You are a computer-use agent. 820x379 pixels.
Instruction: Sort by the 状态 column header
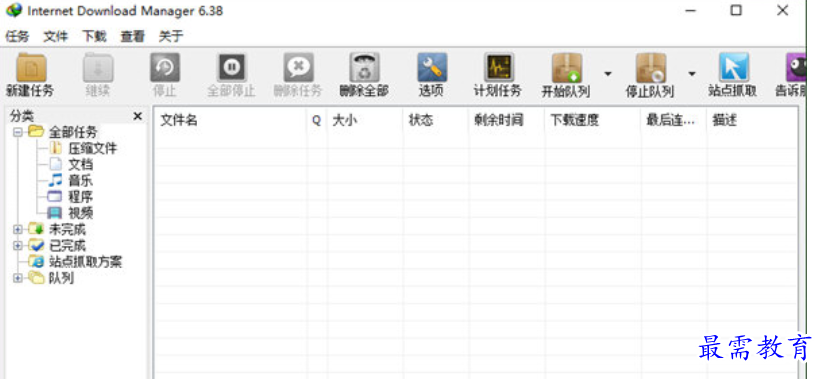(436, 120)
